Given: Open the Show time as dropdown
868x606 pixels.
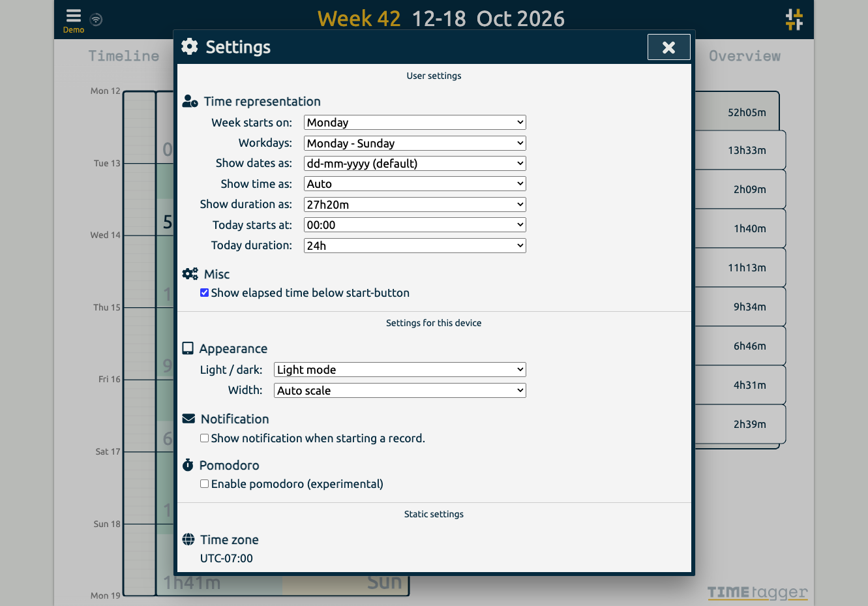Looking at the screenshot, I should (415, 184).
